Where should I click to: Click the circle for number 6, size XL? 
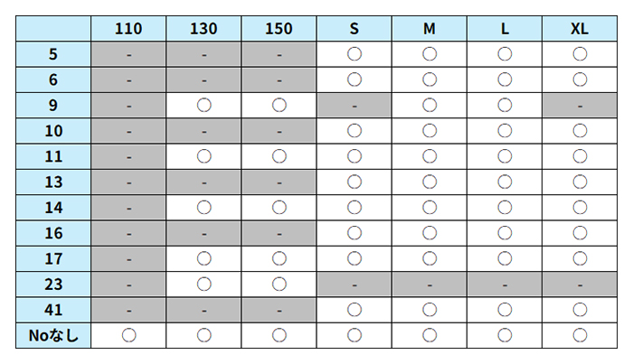pos(580,79)
